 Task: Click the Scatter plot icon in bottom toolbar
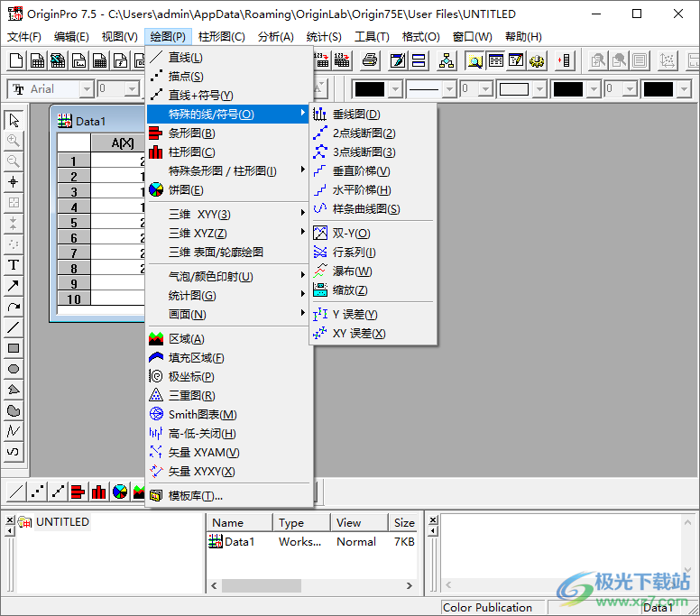coord(37,492)
